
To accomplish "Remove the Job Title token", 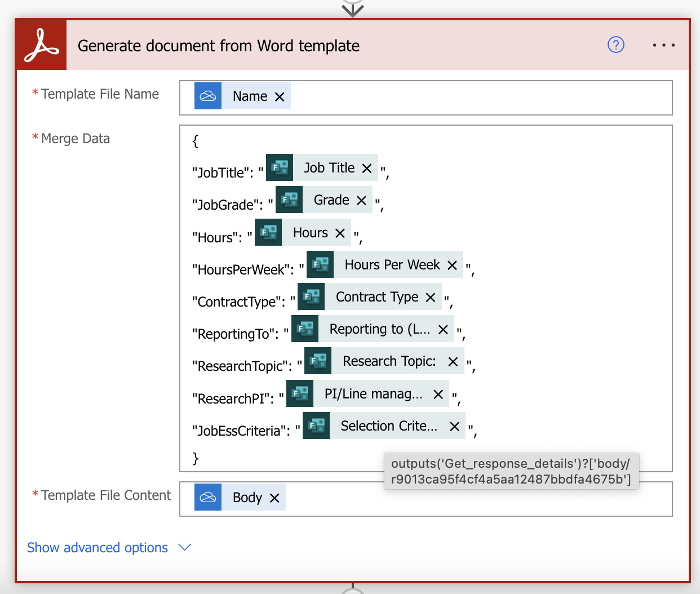I will pos(367,167).
